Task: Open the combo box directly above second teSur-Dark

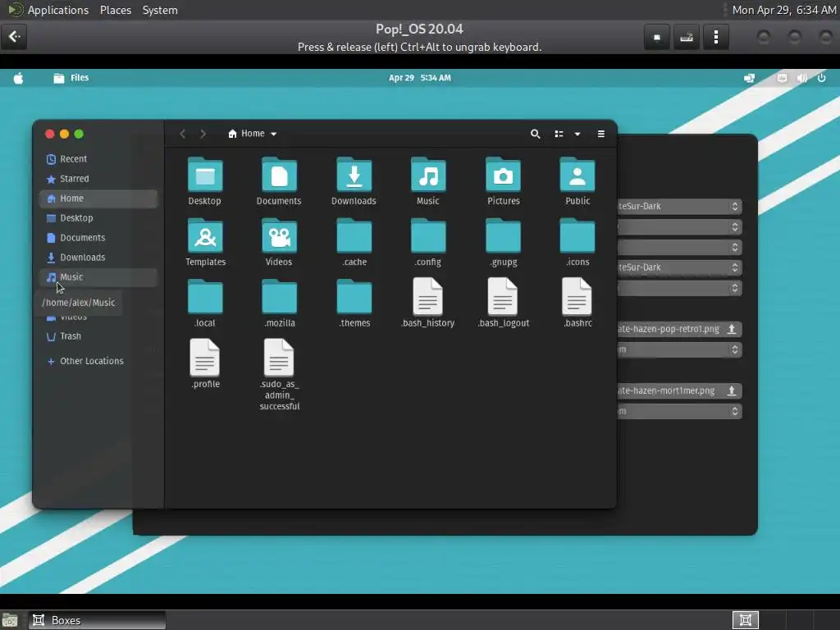Action: click(679, 247)
